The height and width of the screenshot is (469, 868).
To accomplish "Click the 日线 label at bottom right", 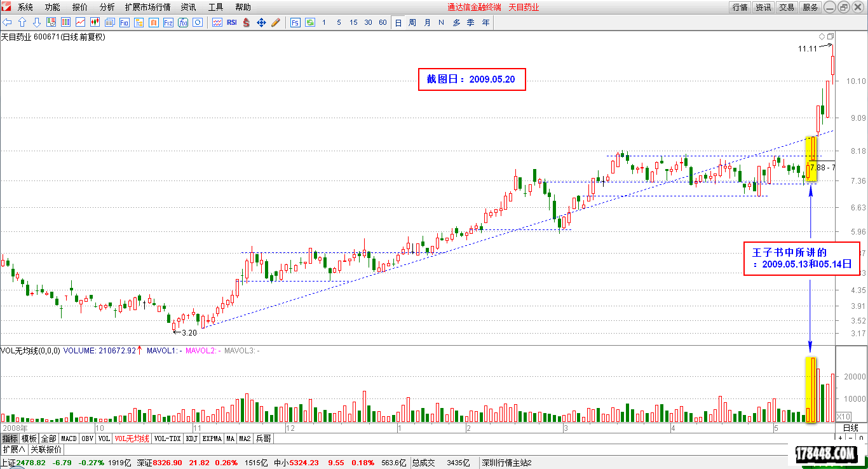I will click(851, 428).
